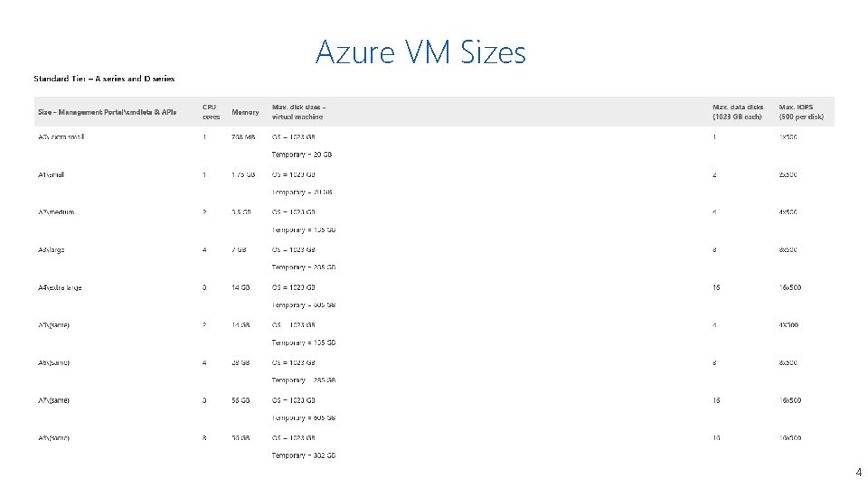Click the 'Temporary = 20 GB' disk entry
Viewport: 868px width, 488px height.
point(303,155)
